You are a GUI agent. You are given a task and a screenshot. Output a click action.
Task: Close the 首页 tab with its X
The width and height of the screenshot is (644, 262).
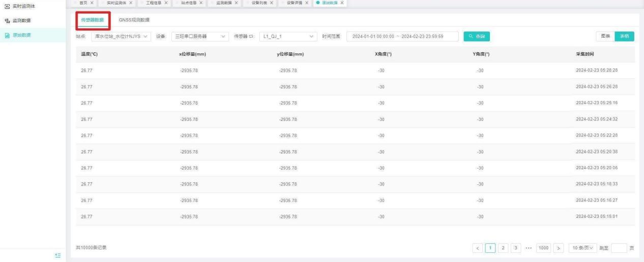coord(93,3)
